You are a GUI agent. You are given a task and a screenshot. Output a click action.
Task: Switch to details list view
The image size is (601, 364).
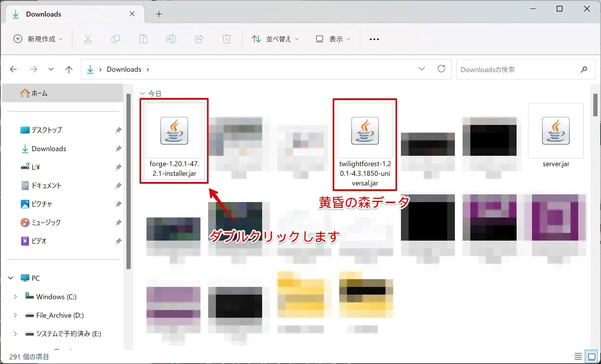pyautogui.click(x=578, y=356)
